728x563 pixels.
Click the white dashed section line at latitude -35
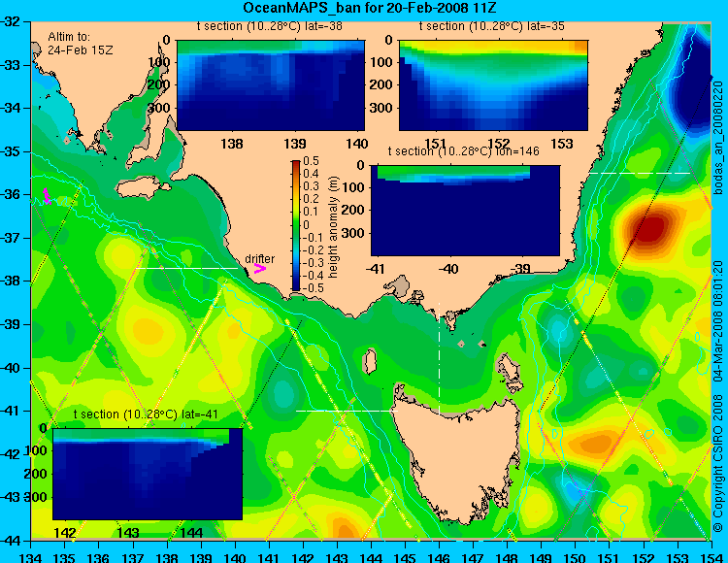pyautogui.click(x=640, y=173)
